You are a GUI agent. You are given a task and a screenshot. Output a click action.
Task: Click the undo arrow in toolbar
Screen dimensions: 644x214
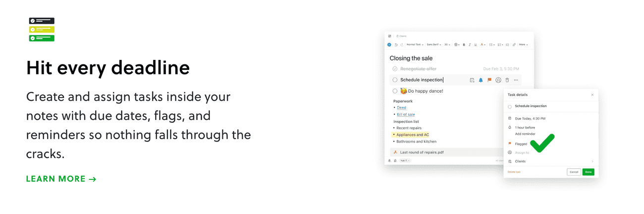[396, 45]
